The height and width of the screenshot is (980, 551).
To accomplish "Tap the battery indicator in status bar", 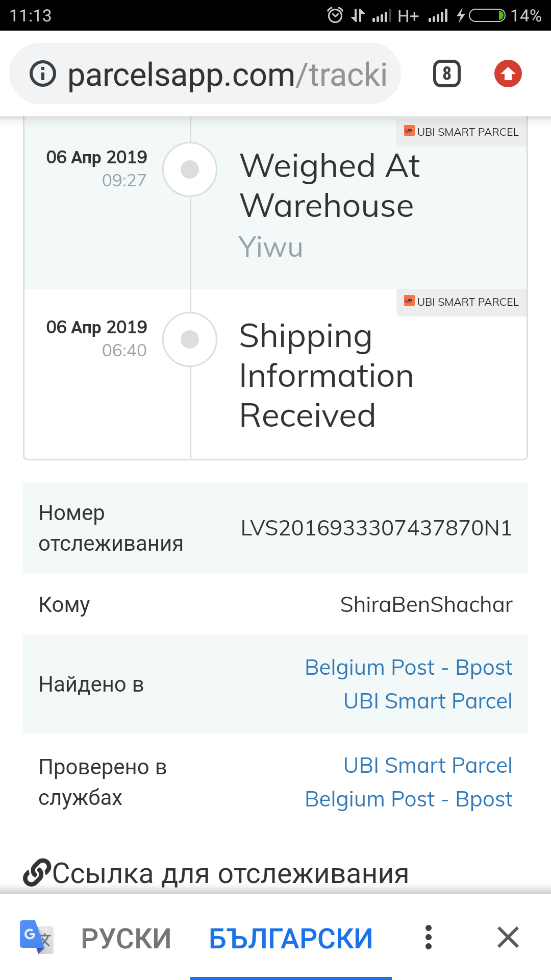I will pyautogui.click(x=487, y=15).
